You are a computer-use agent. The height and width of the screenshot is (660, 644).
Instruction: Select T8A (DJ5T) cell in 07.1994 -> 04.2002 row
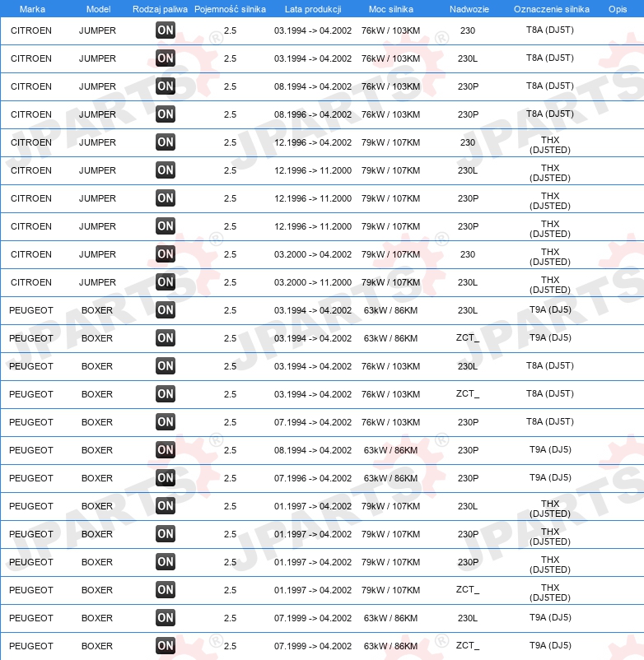[550, 421]
